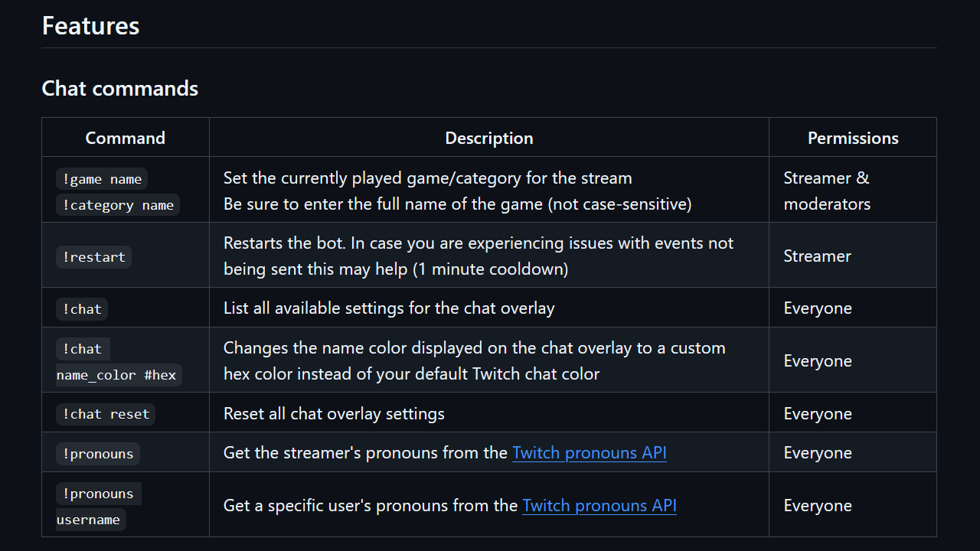Click the Streamer permission in the !restart row
The height and width of the screenshot is (551, 980).
coord(817,256)
